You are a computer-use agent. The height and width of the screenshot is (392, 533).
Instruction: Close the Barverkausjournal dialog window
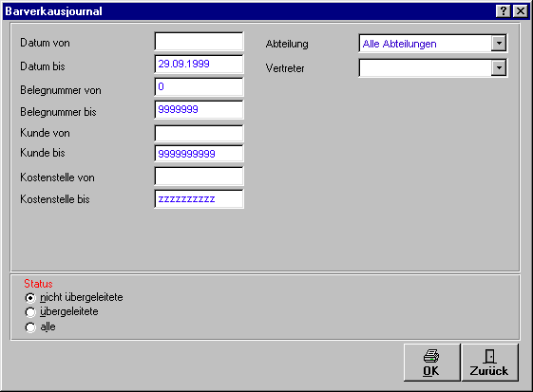pos(521,11)
